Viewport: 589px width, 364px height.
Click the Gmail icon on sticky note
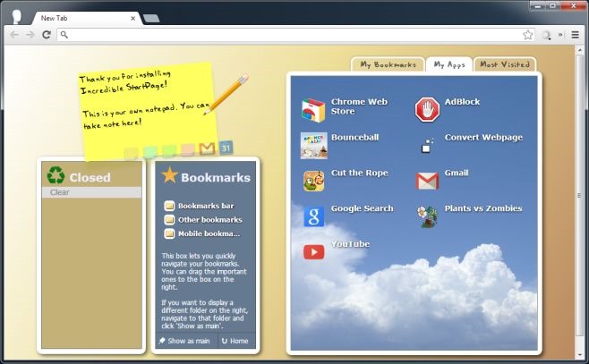pyautogui.click(x=207, y=148)
